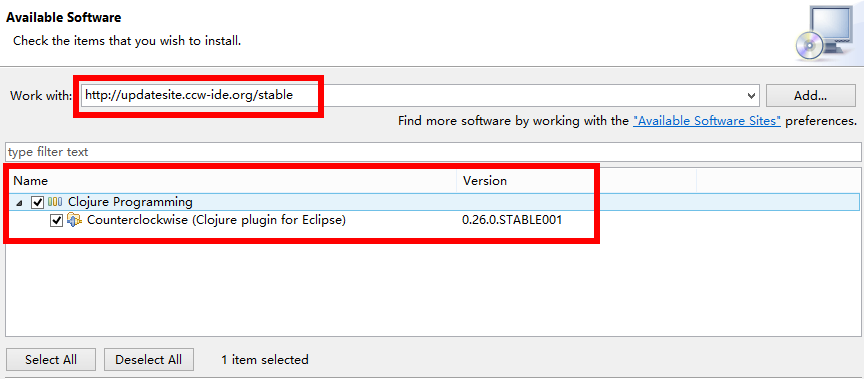The width and height of the screenshot is (864, 379).
Task: Click the Select All button
Action: pos(51,360)
